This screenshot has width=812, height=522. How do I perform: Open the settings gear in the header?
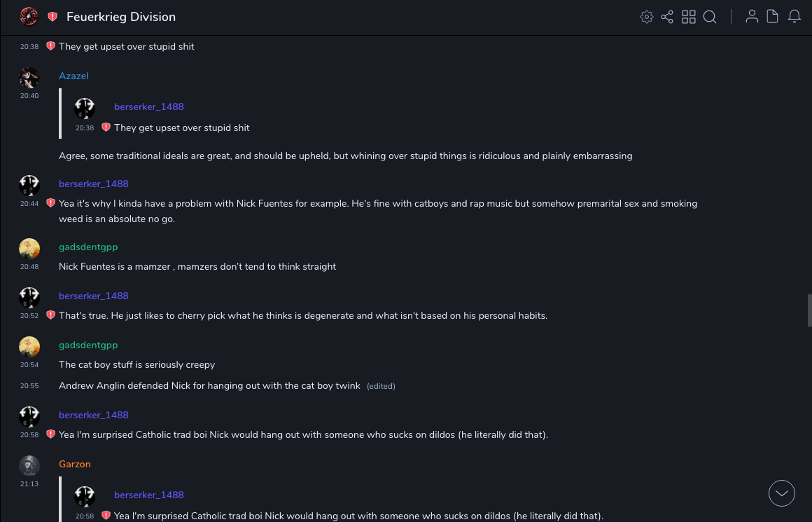pos(647,17)
